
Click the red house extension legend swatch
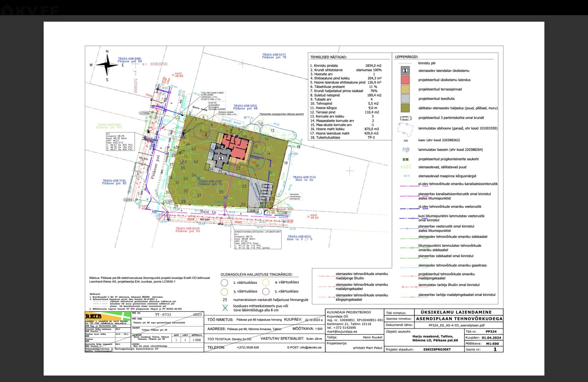(405, 80)
